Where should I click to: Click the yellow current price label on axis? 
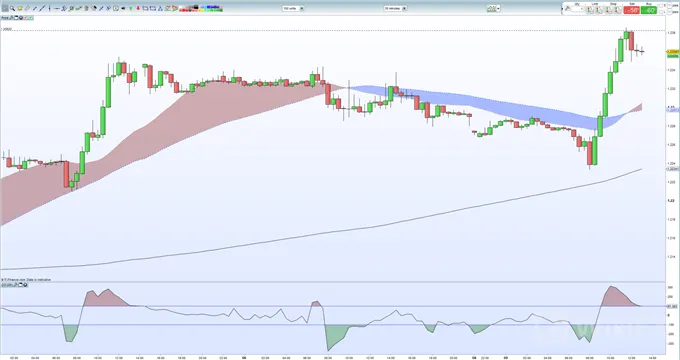coord(673,52)
